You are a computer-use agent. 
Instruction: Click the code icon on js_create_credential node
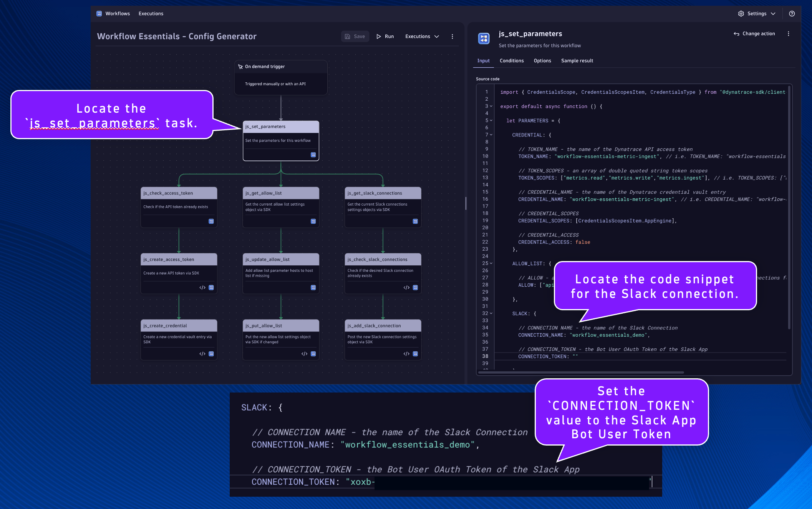coord(202,354)
